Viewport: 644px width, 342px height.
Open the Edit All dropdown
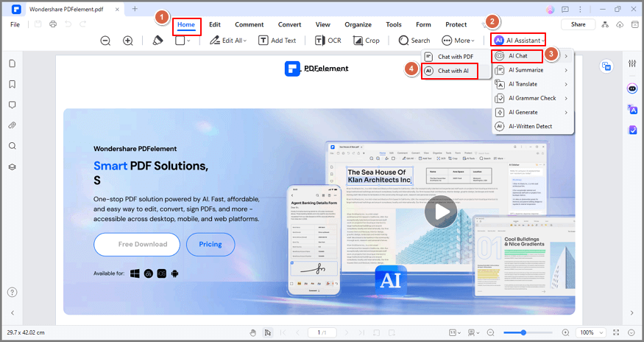point(228,41)
